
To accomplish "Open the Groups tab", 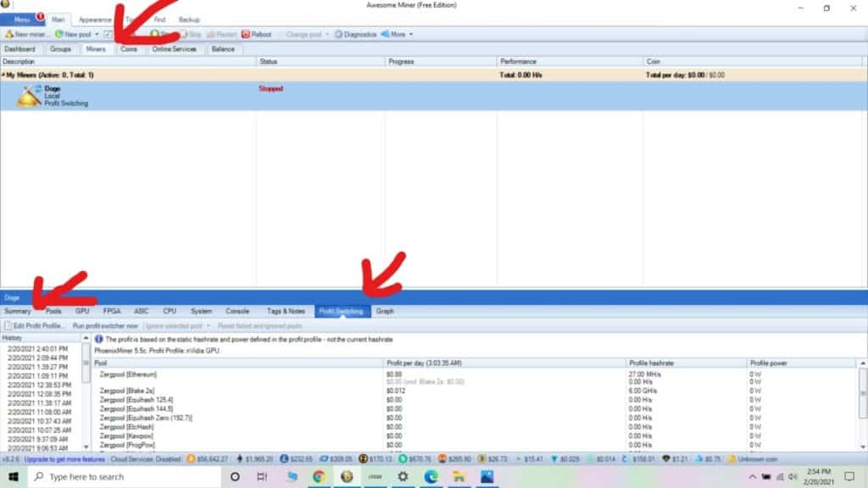I will coord(60,49).
